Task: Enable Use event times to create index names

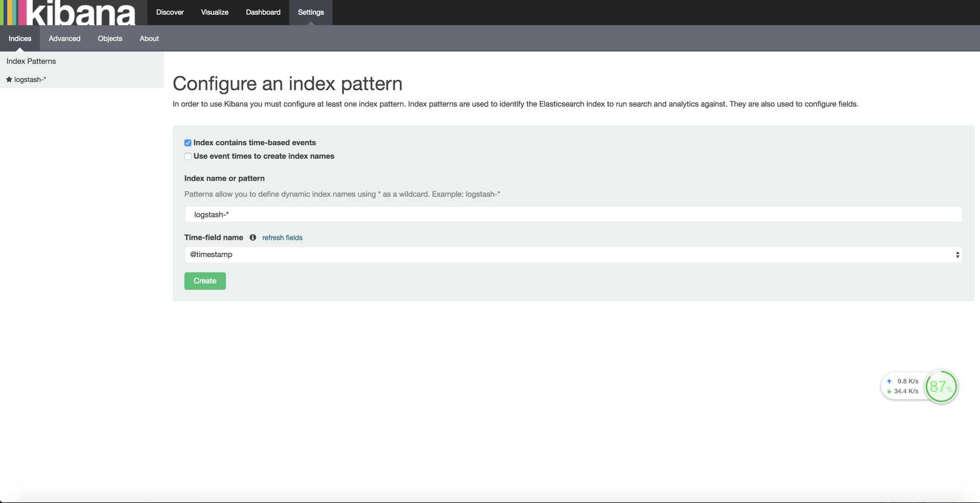Action: (188, 156)
